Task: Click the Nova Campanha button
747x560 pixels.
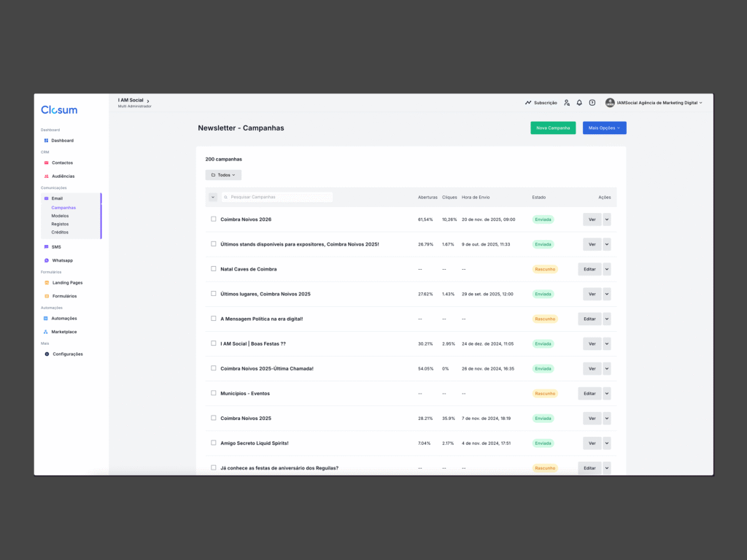Action: (x=553, y=128)
